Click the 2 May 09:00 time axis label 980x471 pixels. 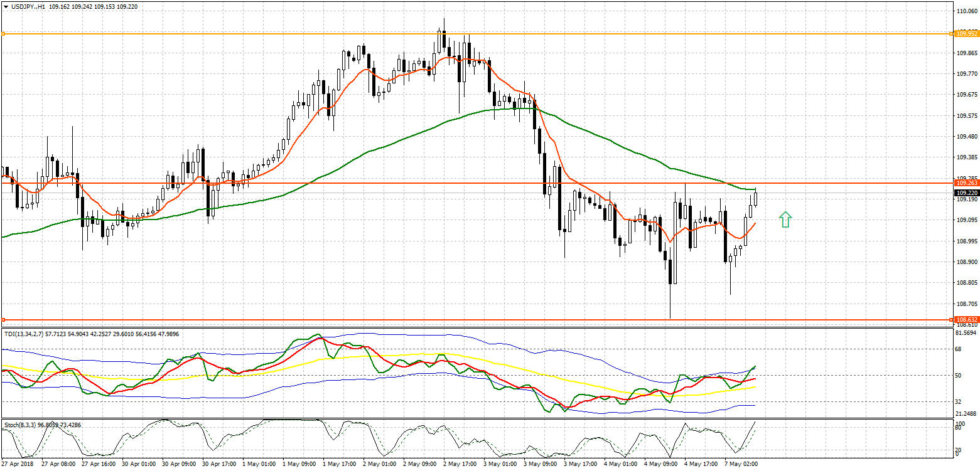pyautogui.click(x=420, y=464)
